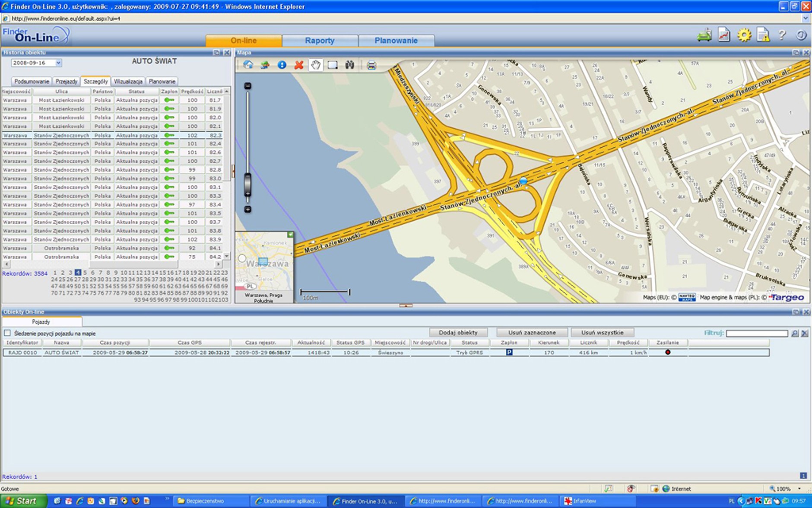Click the home icon in map toolbar
This screenshot has width=812, height=508.
pos(248,65)
